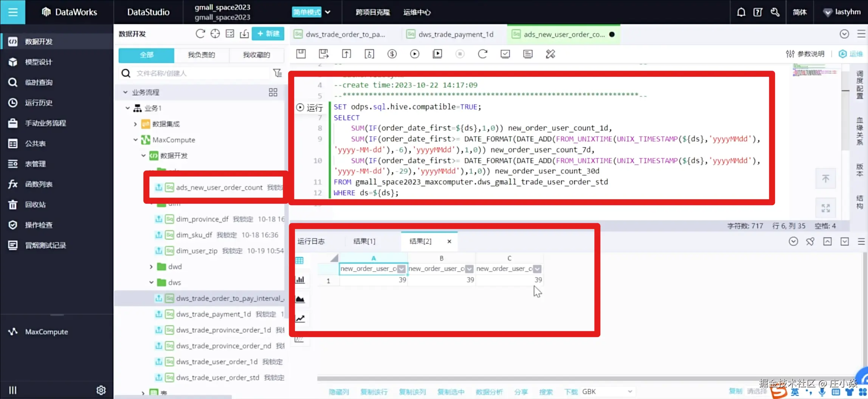Refresh the 数据开发 file tree
Image resolution: width=868 pixels, height=399 pixels.
pos(200,34)
